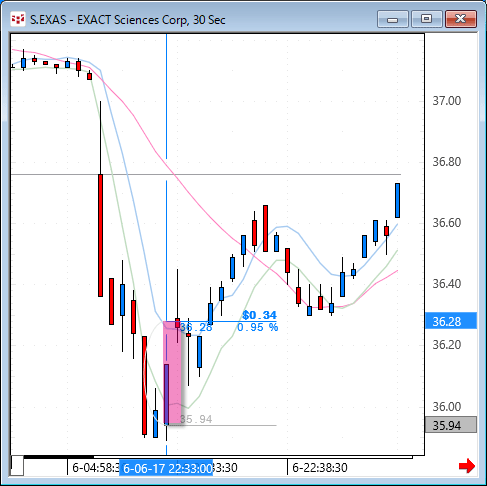Close the S.EXAS chart window
Viewport: 487px width, 486px height.
pos(461,19)
